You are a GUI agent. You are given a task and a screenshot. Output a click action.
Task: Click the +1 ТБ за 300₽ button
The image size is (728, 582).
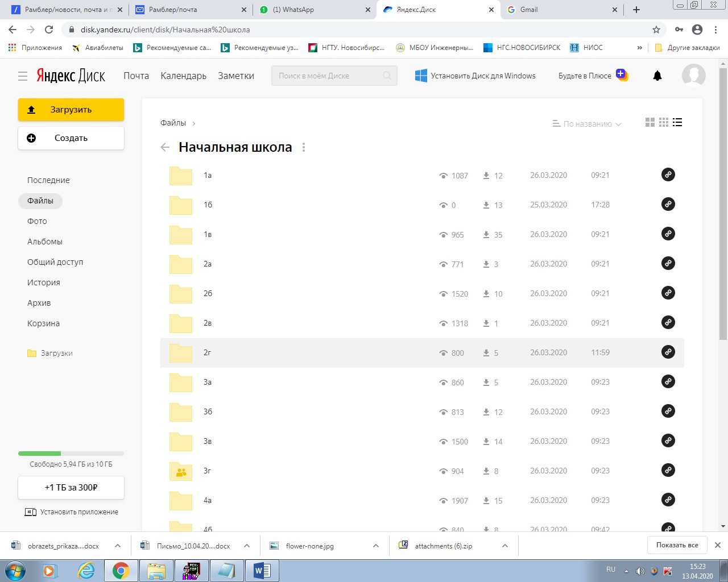(x=71, y=488)
